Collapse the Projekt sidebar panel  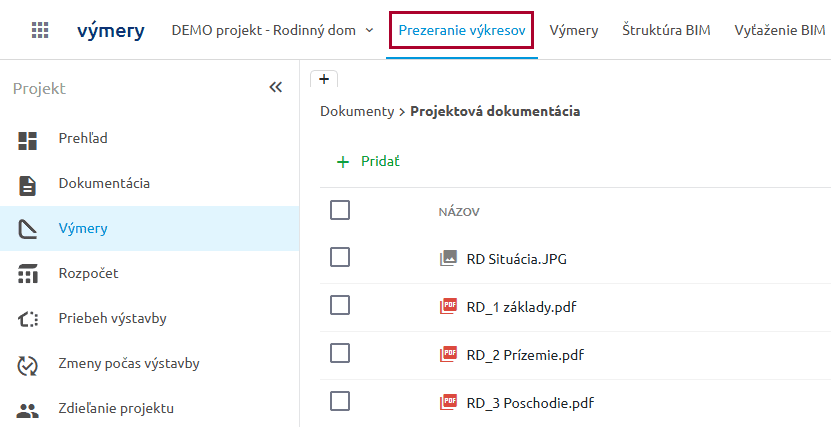276,88
